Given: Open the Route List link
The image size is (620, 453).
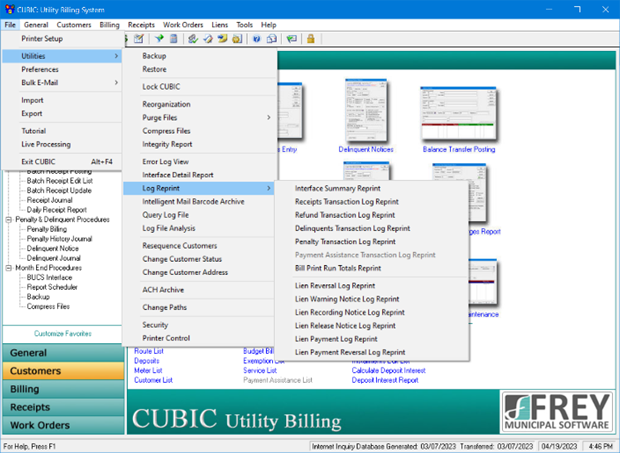Looking at the screenshot, I should click(x=149, y=351).
